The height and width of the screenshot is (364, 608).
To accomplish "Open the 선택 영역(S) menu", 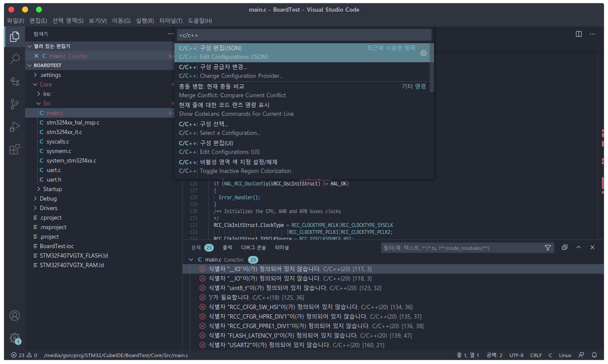I will coord(68,21).
